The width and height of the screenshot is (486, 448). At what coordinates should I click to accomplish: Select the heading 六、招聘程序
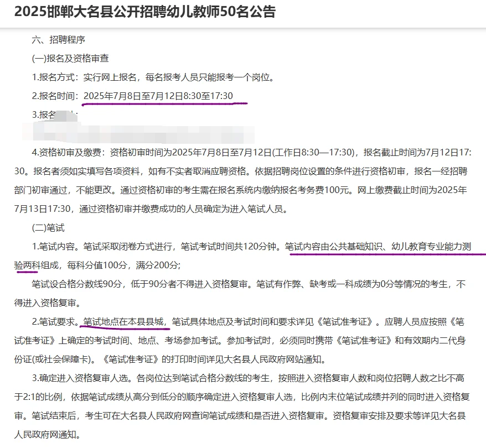click(x=58, y=40)
